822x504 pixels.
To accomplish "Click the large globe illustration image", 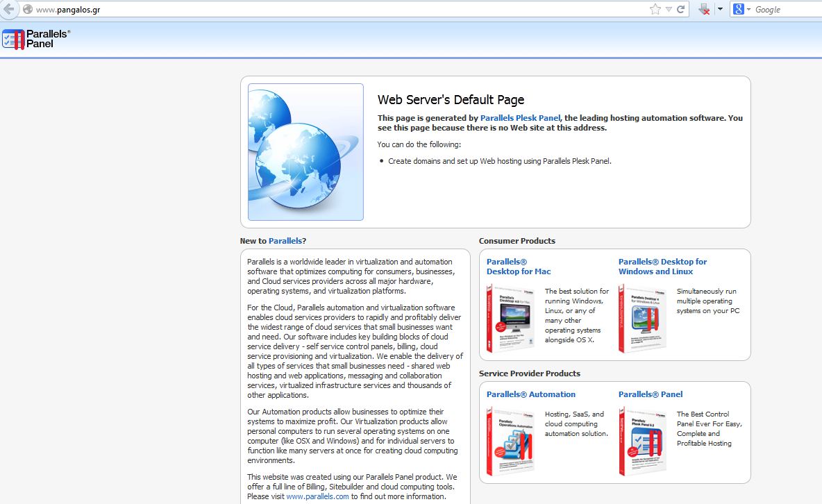I will [x=305, y=152].
